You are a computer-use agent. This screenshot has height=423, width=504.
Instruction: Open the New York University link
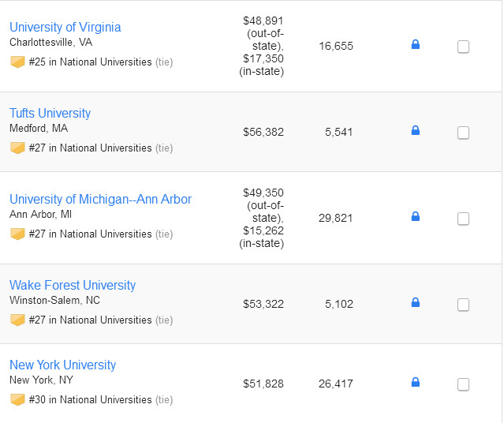click(62, 365)
